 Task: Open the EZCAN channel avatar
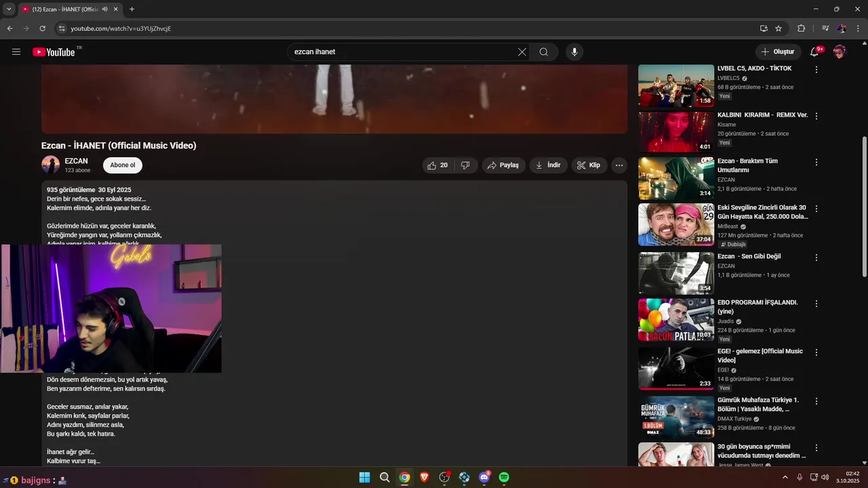tap(51, 165)
